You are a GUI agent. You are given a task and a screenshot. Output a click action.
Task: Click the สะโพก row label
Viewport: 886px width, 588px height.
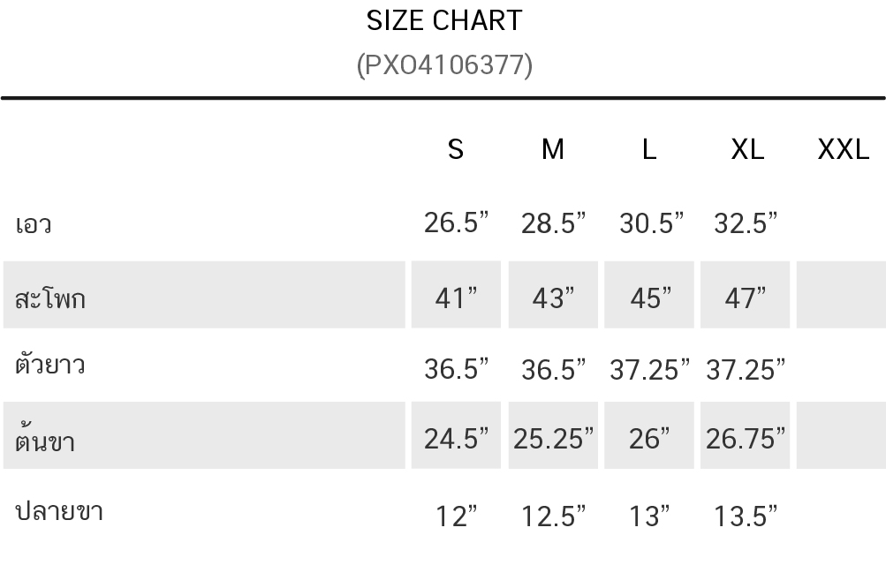click(50, 298)
